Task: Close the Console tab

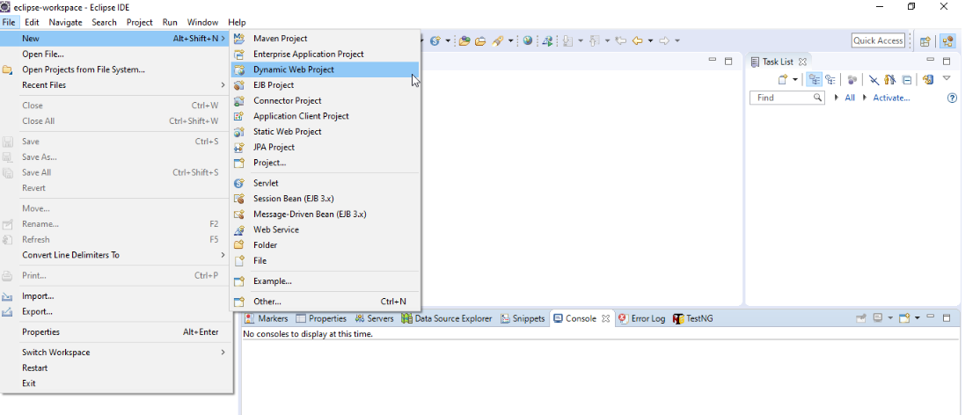Action: (605, 319)
